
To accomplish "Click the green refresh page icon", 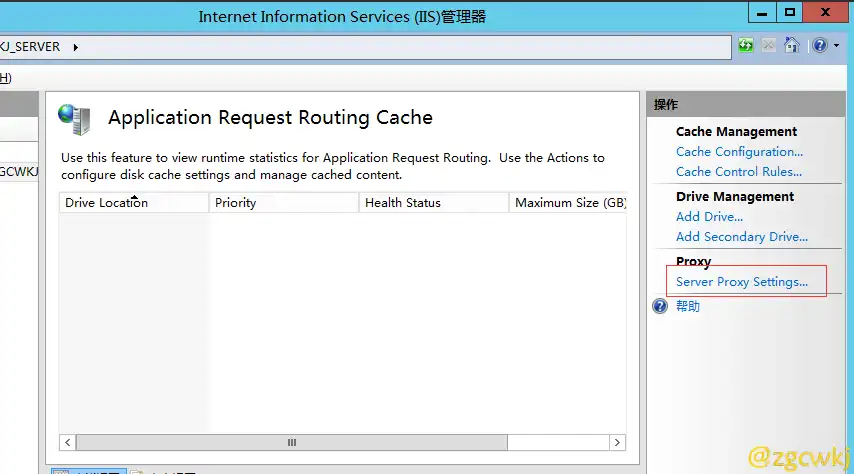I will (746, 45).
